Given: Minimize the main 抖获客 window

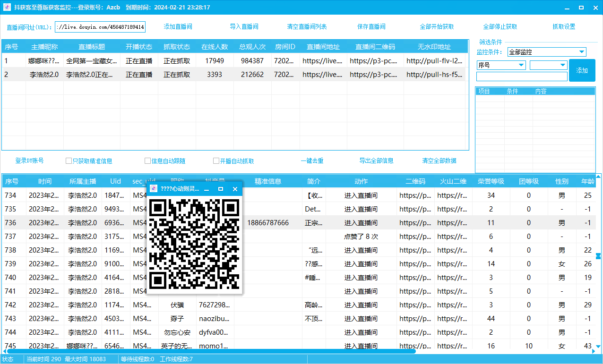Looking at the screenshot, I should pyautogui.click(x=567, y=8).
